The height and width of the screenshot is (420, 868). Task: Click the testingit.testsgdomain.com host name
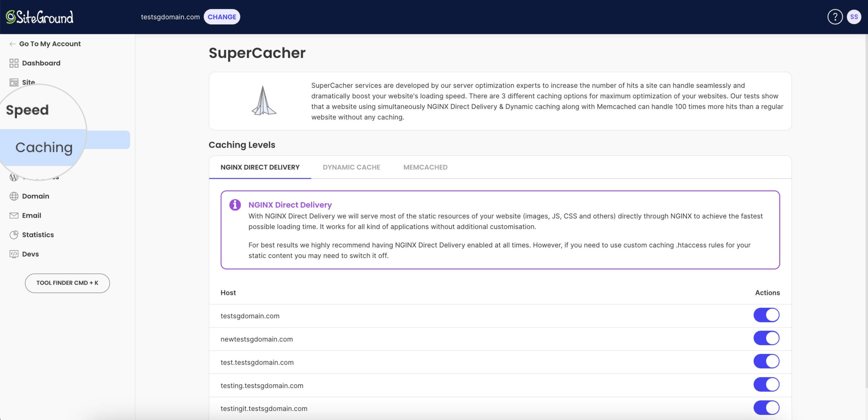(264, 408)
